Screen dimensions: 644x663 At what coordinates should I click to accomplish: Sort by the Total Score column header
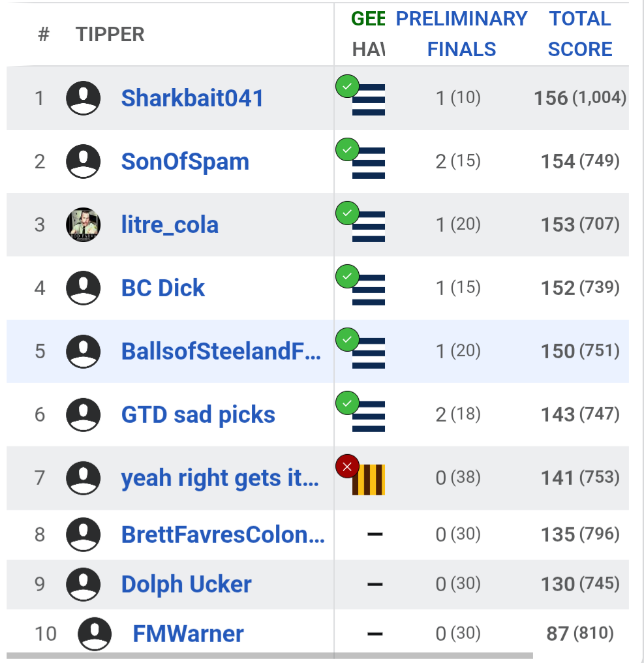point(579,34)
